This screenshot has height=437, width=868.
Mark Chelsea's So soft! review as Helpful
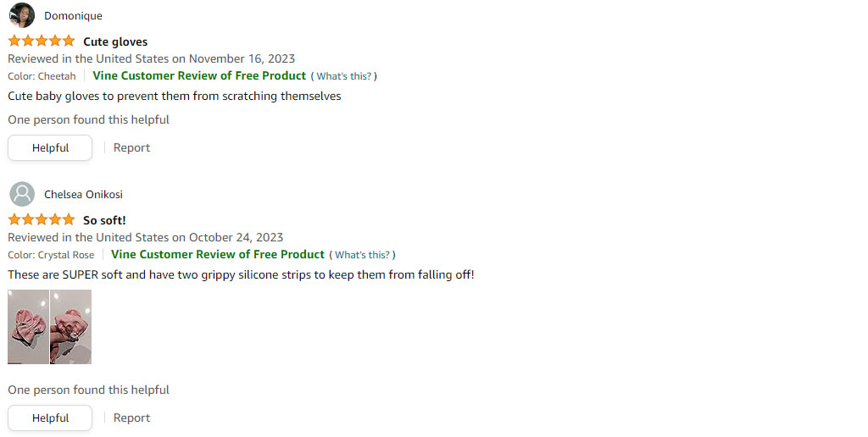50,418
